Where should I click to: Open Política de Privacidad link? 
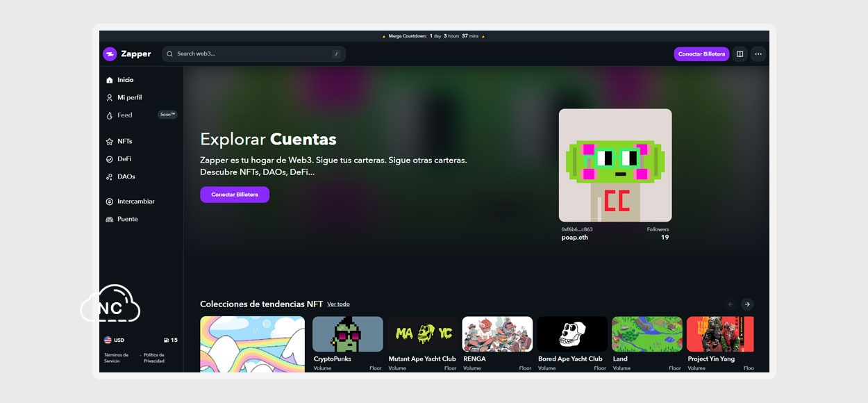pyautogui.click(x=154, y=358)
